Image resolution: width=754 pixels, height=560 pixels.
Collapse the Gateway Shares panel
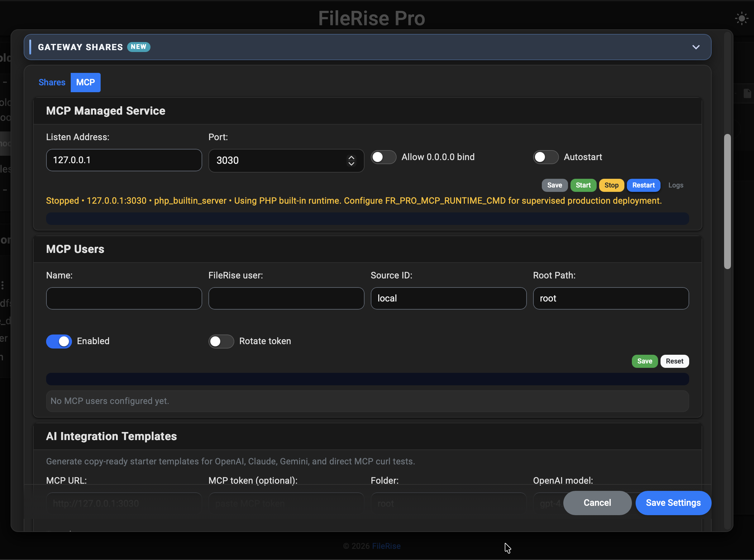[696, 47]
